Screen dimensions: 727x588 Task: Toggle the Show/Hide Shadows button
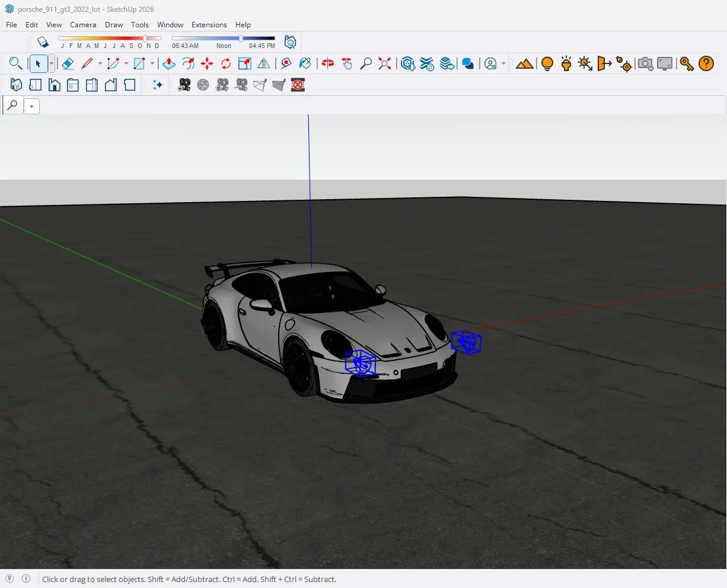click(43, 42)
